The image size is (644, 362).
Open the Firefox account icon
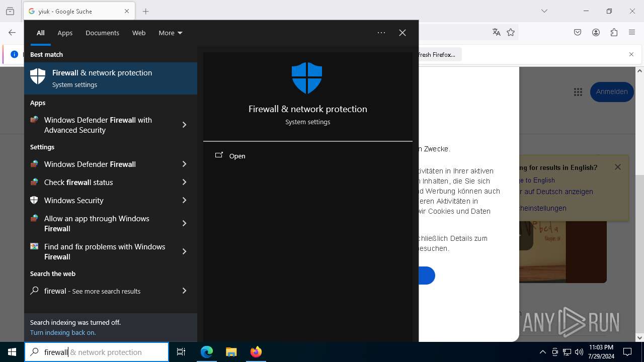click(596, 33)
